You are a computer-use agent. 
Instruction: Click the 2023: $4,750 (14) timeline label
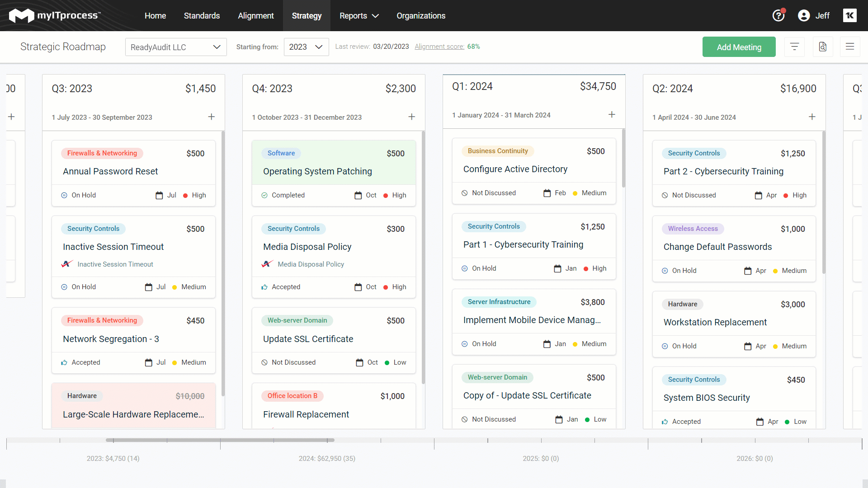[113, 459]
